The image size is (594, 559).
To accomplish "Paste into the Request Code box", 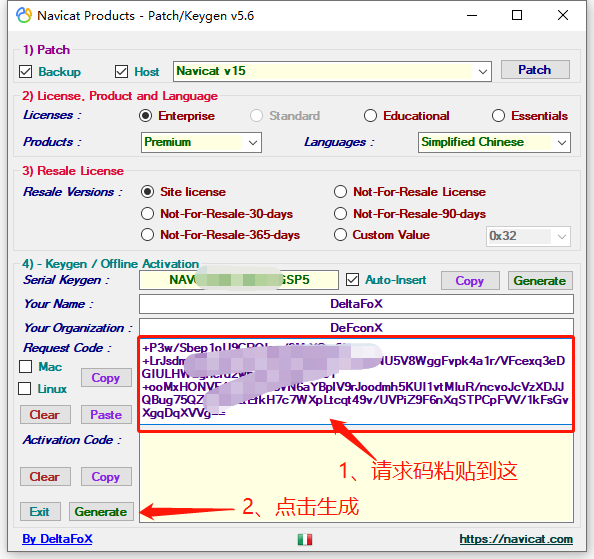I will [x=106, y=414].
